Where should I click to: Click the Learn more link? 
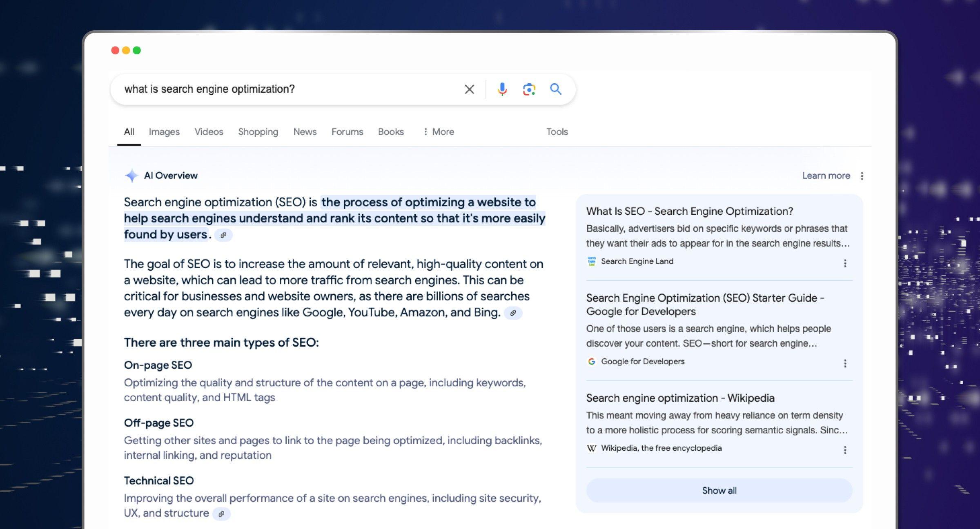[826, 176]
